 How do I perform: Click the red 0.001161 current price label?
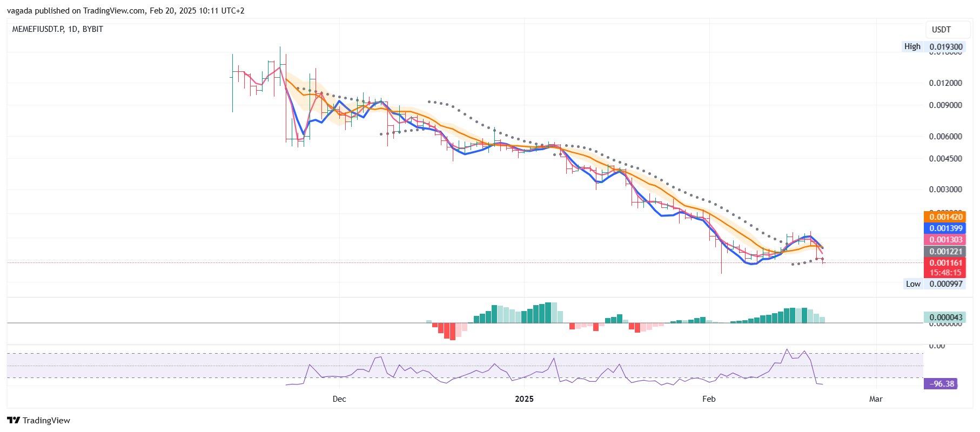pos(945,263)
